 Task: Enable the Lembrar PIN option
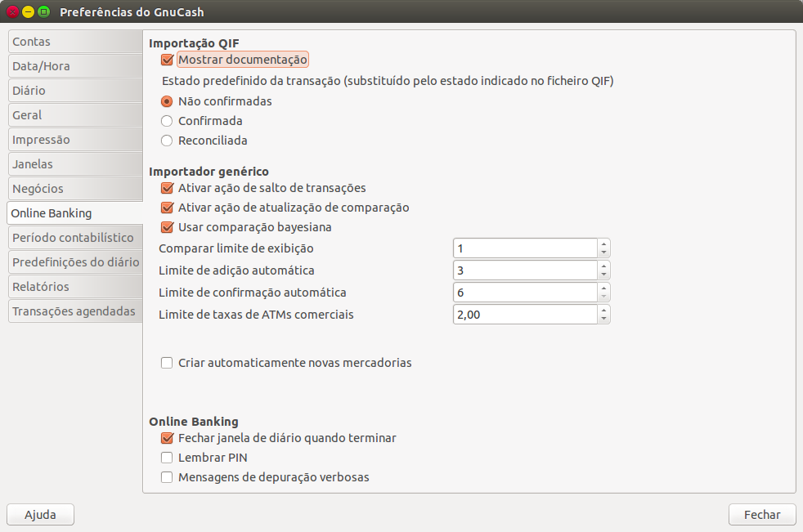coord(168,458)
